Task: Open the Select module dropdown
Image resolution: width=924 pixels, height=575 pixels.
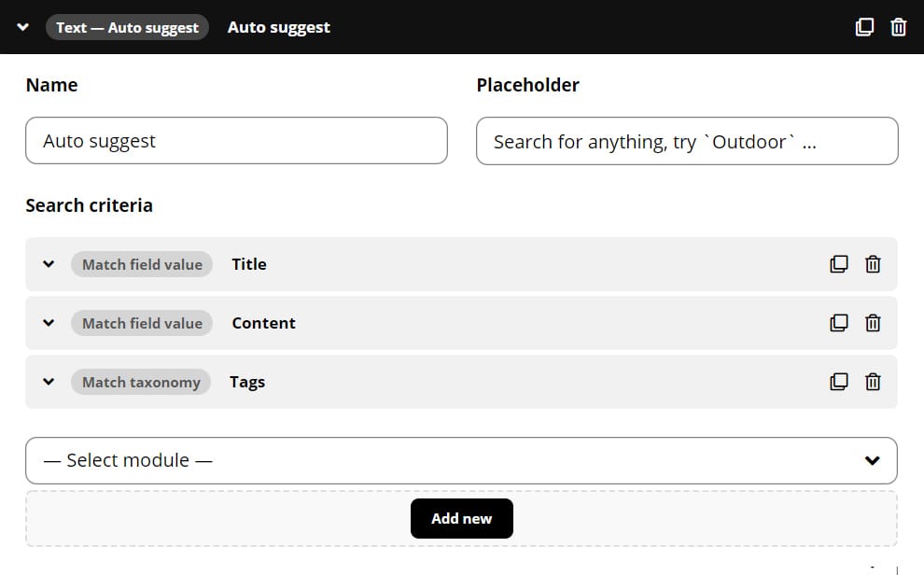Action: 461,460
